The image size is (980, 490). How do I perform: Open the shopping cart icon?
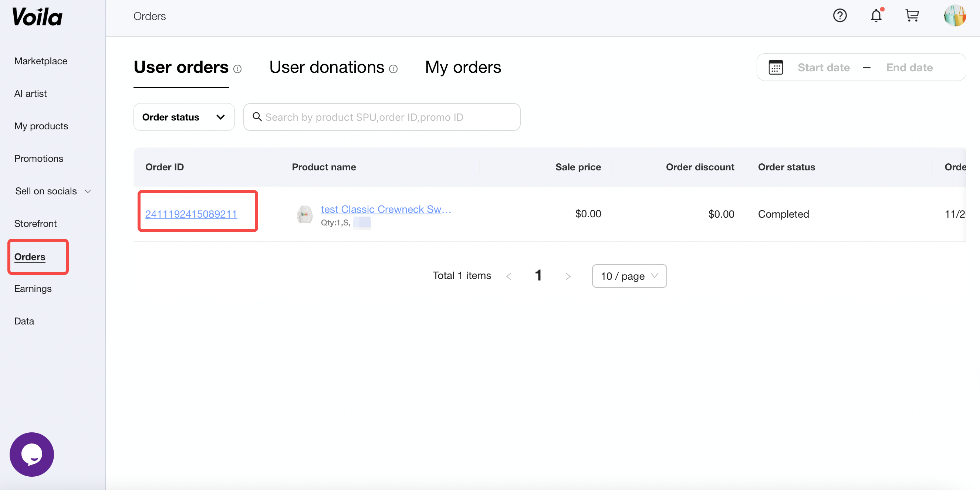pyautogui.click(x=912, y=16)
